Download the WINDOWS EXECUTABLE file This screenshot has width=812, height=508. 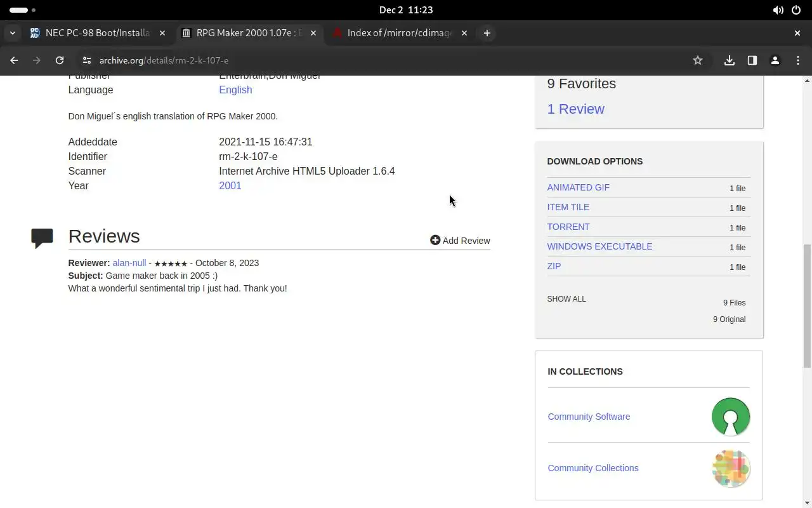click(599, 246)
